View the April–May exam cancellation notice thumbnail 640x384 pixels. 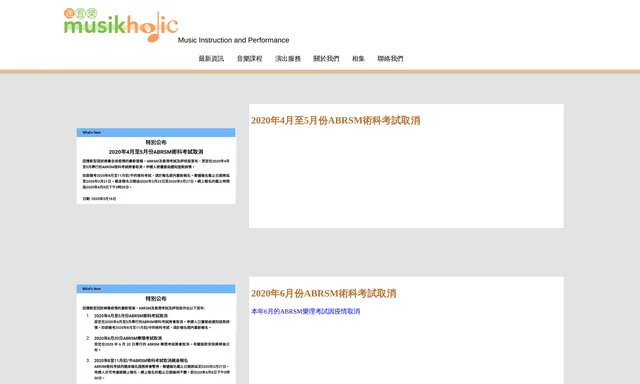156,166
